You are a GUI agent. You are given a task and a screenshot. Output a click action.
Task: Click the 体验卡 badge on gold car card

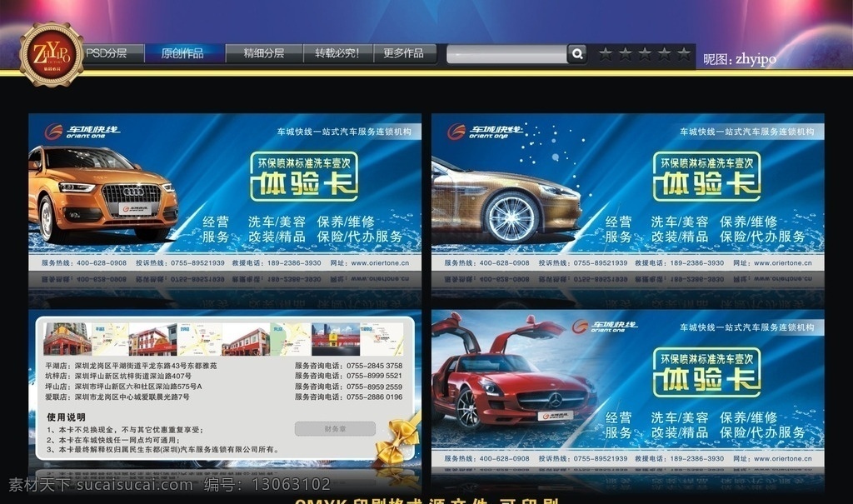[706, 177]
